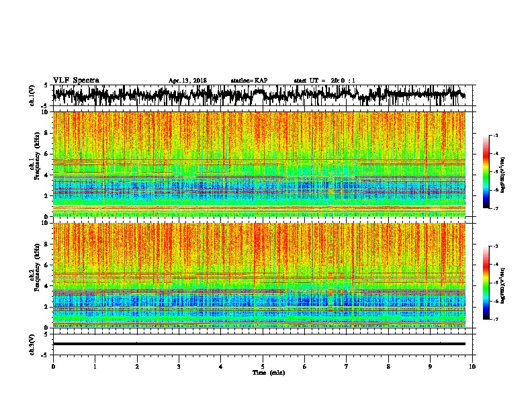This screenshot has width=532, height=411.
Task: Click the "0" tick on time axis
Action: pos(53,367)
